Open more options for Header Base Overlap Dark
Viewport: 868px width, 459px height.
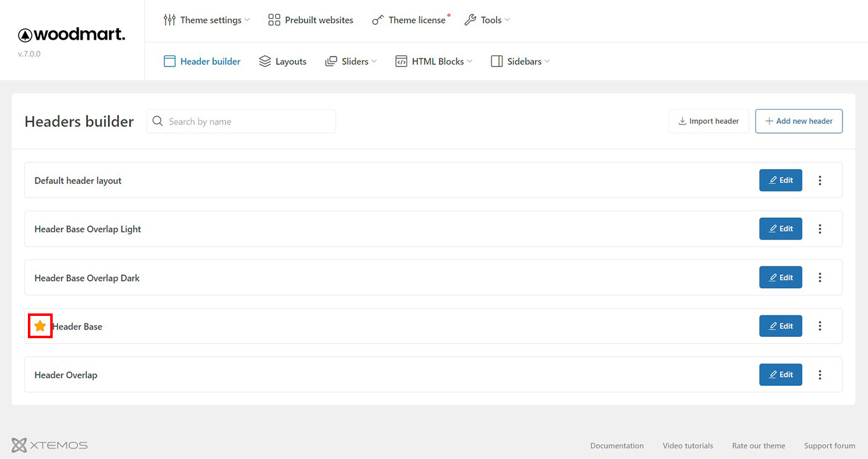pyautogui.click(x=820, y=278)
